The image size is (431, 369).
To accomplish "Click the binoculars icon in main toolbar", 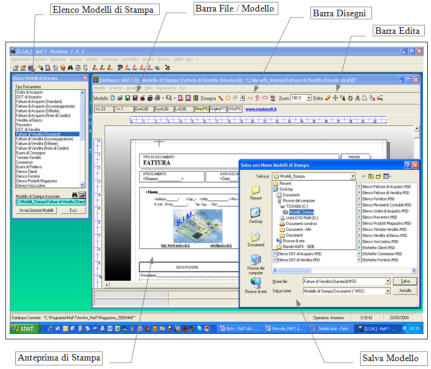I will tap(70, 68).
